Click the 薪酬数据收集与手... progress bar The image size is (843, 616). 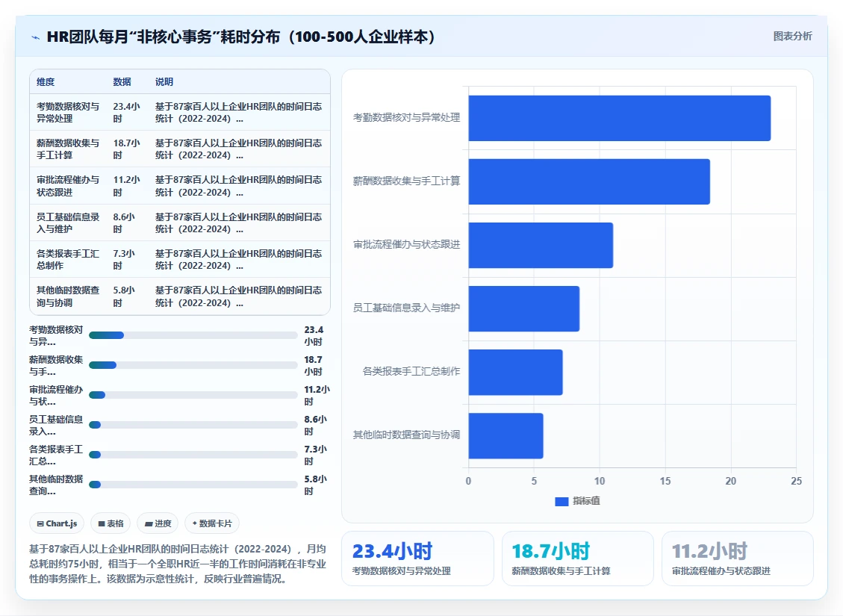pos(193,365)
